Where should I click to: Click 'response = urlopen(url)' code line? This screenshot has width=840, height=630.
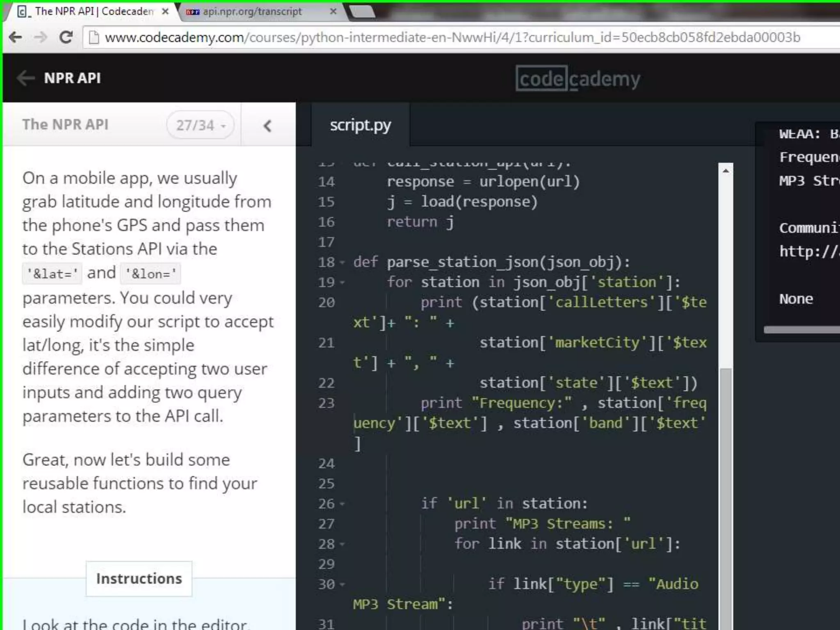(x=483, y=181)
